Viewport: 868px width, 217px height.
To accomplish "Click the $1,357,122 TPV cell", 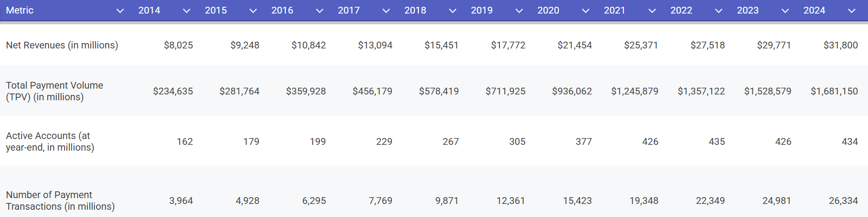I will click(x=701, y=91).
